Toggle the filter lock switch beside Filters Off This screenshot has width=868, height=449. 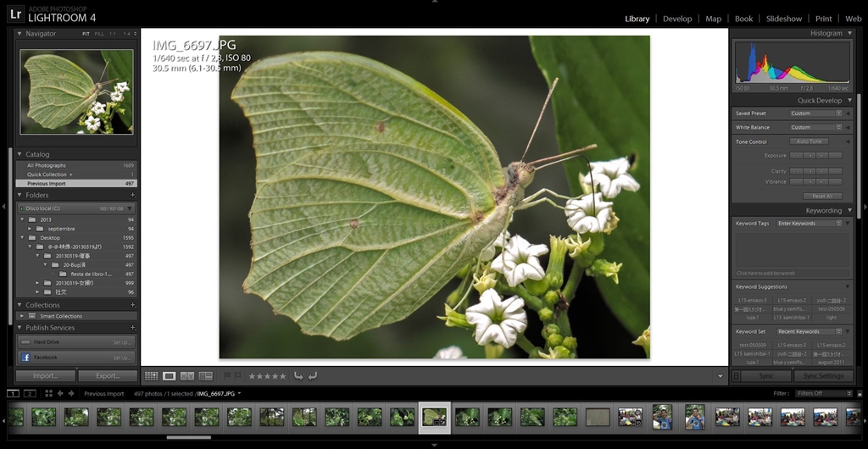[x=858, y=393]
